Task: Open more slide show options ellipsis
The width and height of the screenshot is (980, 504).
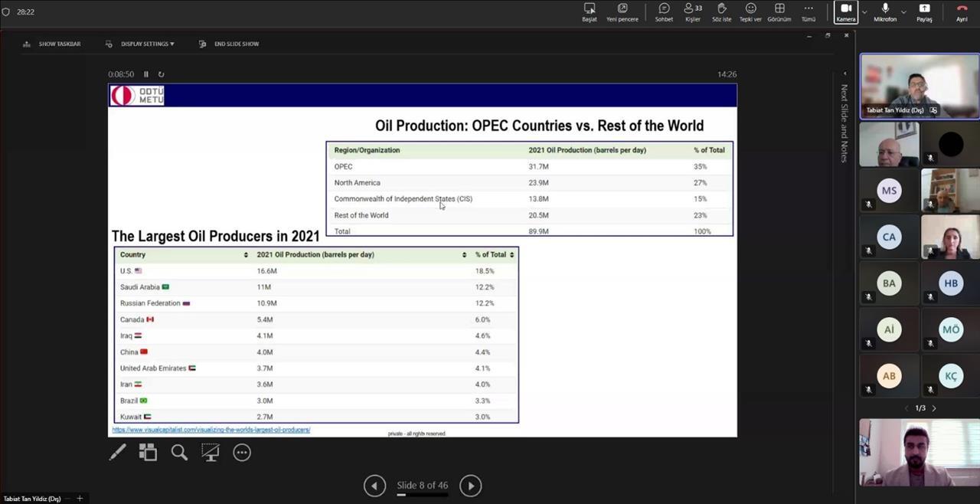Action: click(242, 453)
